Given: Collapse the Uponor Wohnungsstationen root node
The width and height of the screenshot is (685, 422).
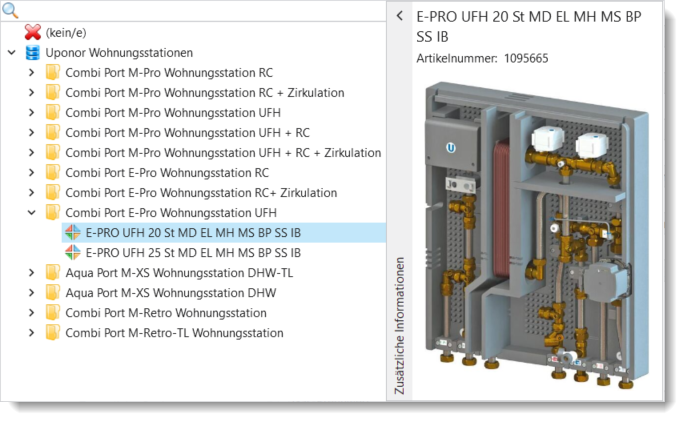Looking at the screenshot, I should pos(11,53).
